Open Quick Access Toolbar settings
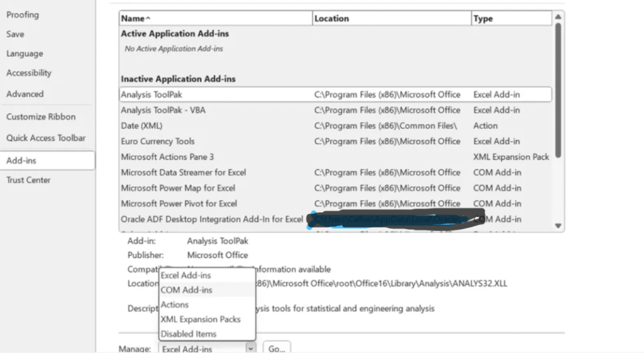Screen dimensions: 644x355 click(45, 138)
